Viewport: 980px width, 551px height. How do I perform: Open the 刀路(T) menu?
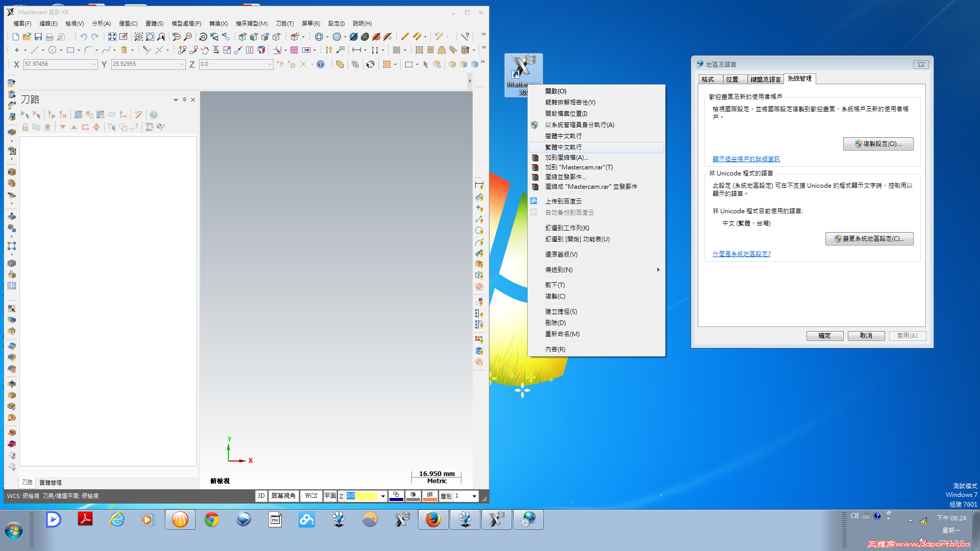click(284, 23)
